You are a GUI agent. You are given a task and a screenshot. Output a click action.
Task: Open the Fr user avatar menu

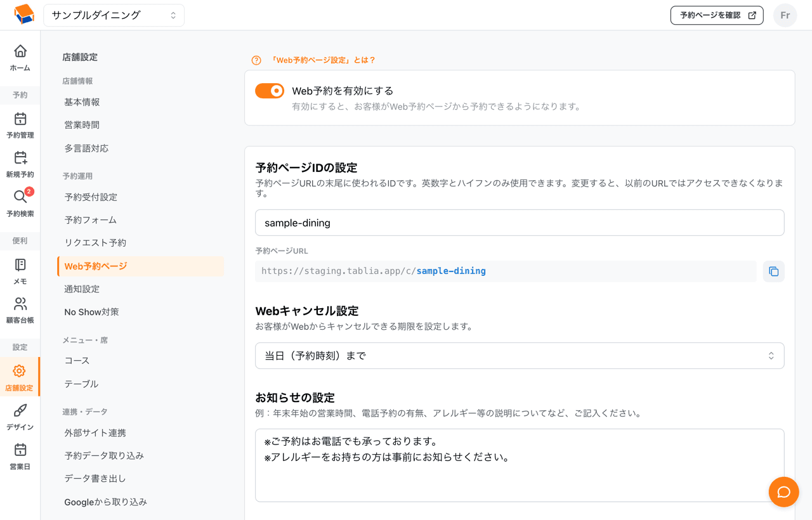[785, 15]
